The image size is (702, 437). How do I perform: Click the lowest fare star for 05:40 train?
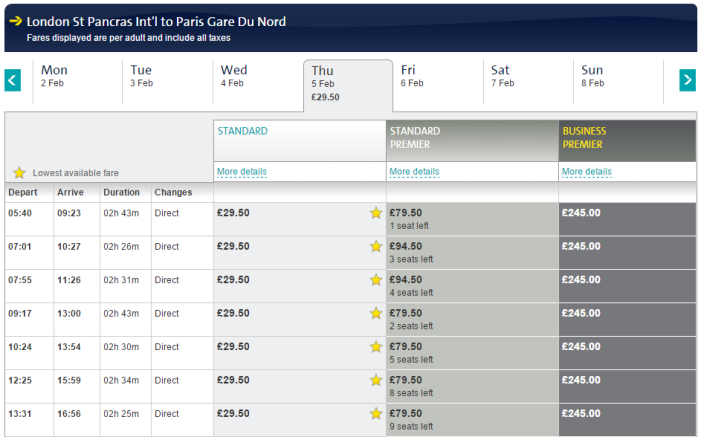click(376, 213)
